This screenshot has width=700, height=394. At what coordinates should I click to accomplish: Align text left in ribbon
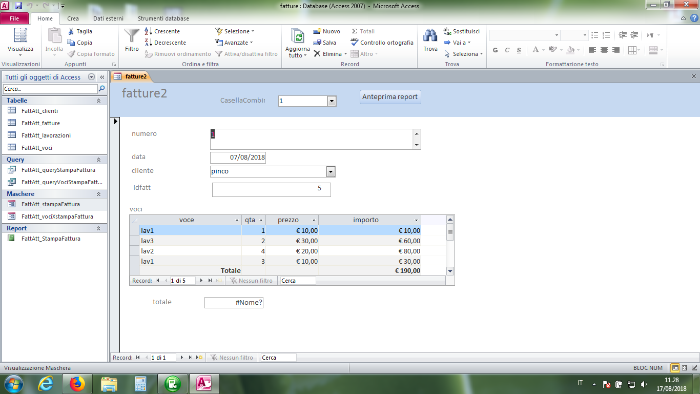(592, 50)
